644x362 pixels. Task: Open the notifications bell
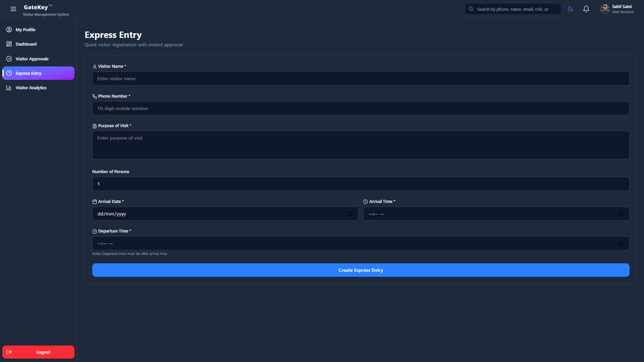point(586,9)
